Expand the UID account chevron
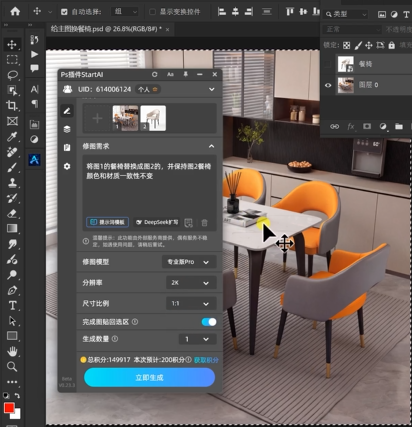The width and height of the screenshot is (412, 427). [212, 89]
